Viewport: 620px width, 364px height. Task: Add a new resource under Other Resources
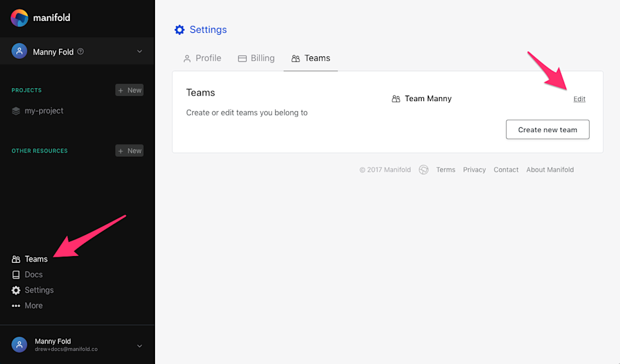click(x=130, y=151)
